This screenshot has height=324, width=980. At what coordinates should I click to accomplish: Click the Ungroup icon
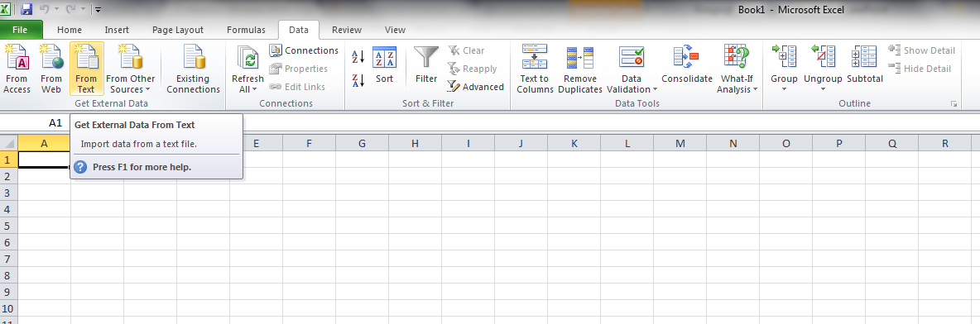click(x=823, y=57)
